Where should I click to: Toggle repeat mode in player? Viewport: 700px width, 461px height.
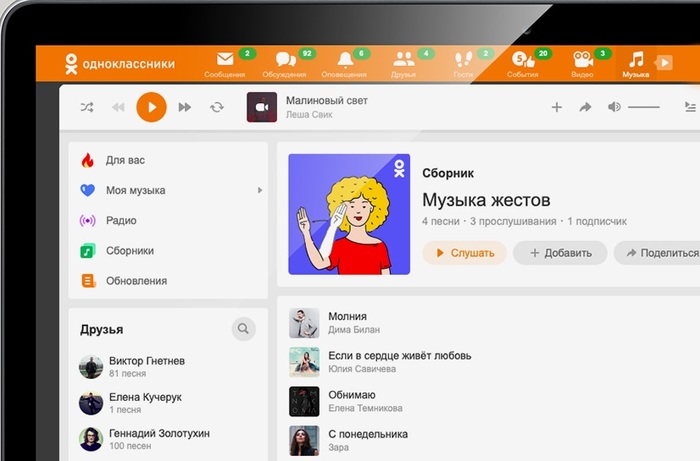[x=217, y=107]
